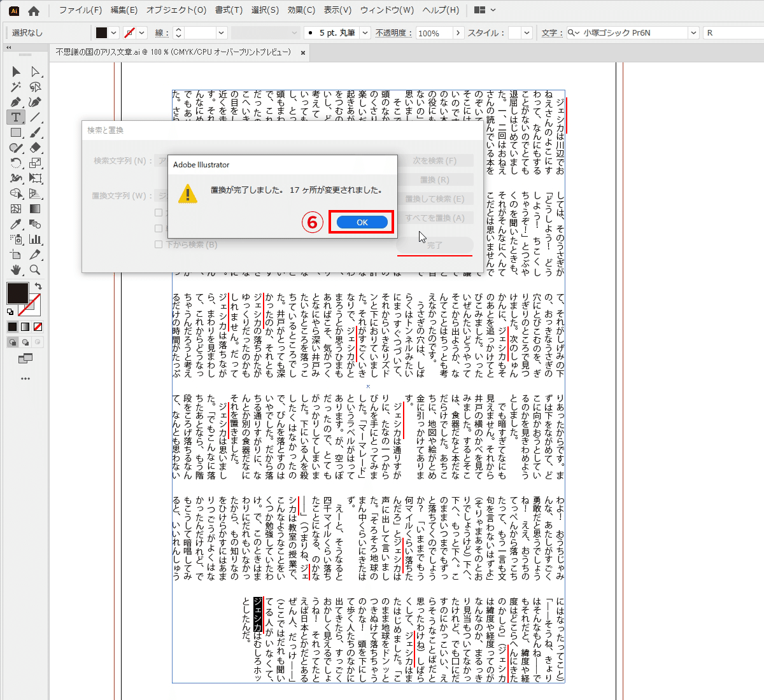Screen dimensions: 764x700
Task: Click OK in the Adobe Illustrator alert
Action: [362, 222]
